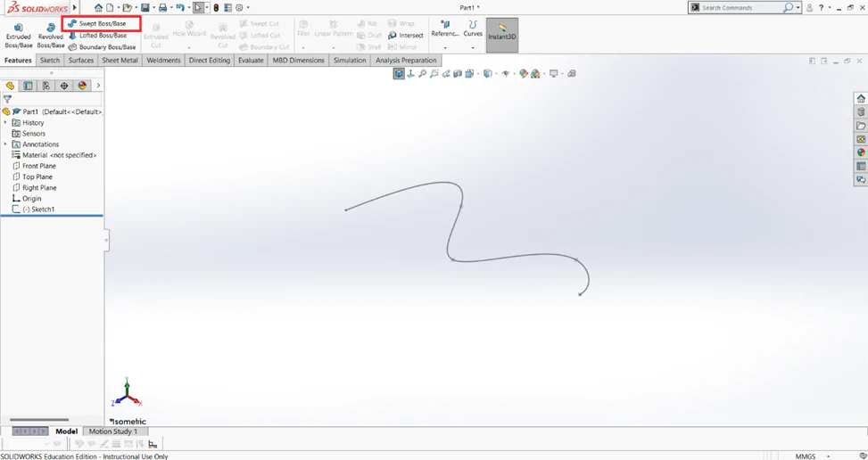This screenshot has width=868, height=460.
Task: Click the feature tree filter field
Action: 52,100
